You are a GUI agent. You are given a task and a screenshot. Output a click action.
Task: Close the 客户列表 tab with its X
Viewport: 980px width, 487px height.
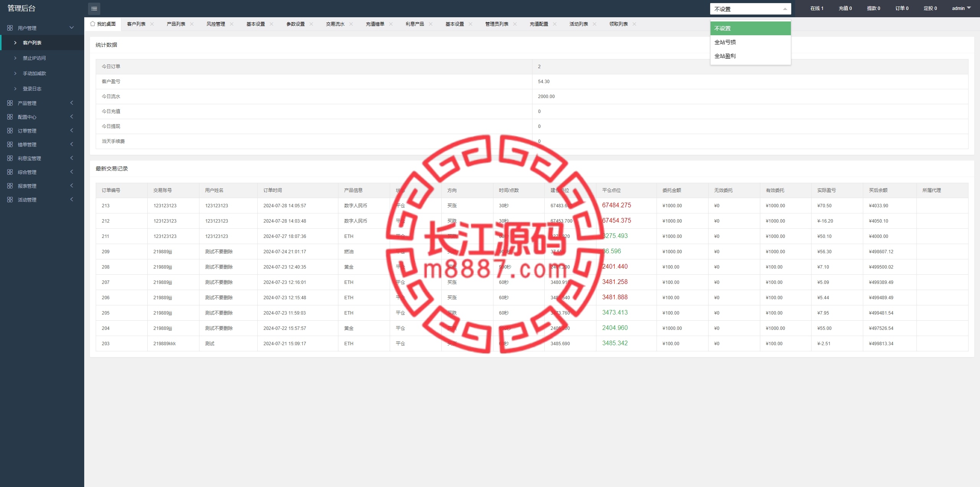pyautogui.click(x=152, y=24)
